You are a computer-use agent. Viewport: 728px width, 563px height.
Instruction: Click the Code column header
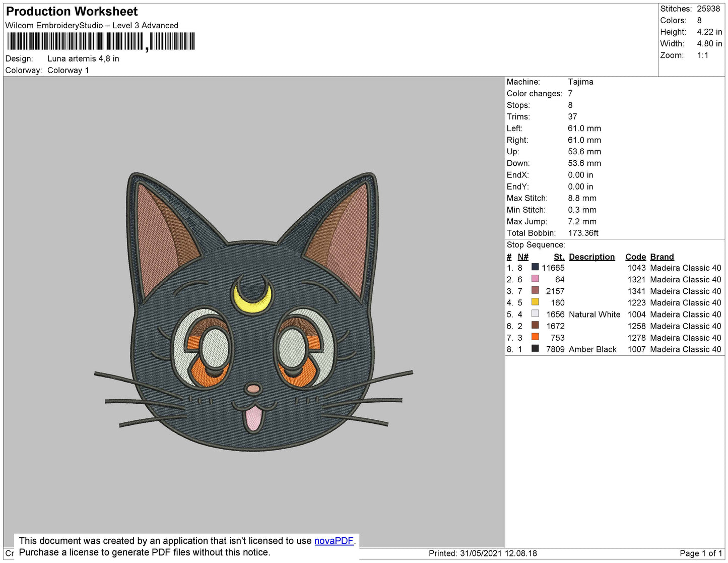pyautogui.click(x=635, y=257)
